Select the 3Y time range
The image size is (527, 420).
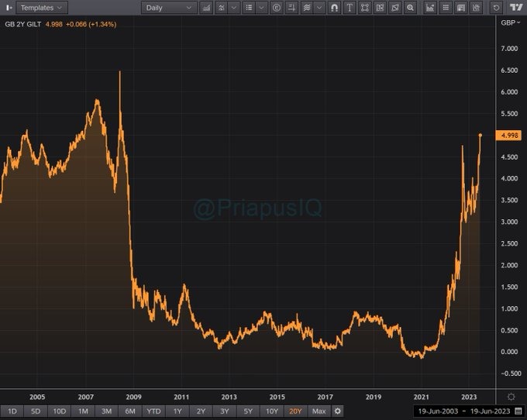tap(225, 411)
